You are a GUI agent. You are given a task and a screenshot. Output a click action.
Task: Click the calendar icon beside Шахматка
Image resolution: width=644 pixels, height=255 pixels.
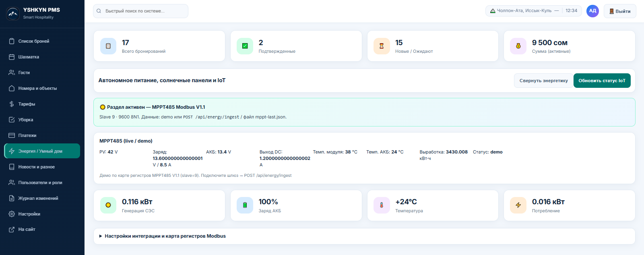pos(12,57)
